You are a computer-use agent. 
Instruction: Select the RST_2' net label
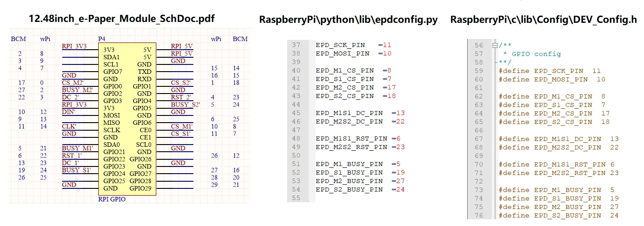180,97
